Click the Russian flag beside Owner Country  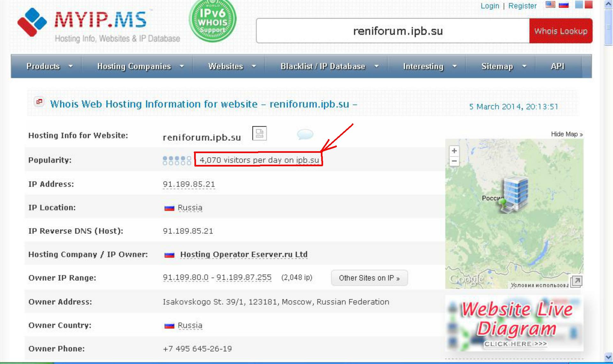click(169, 326)
